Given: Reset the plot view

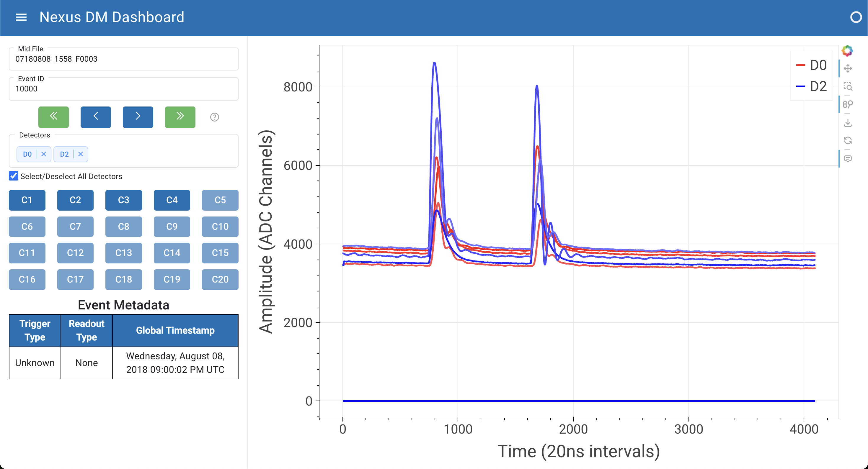Looking at the screenshot, I should pyautogui.click(x=849, y=141).
